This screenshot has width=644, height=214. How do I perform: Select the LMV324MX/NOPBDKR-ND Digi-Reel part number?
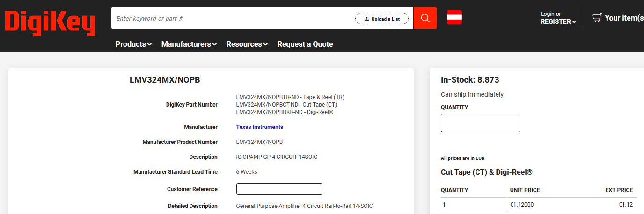[285, 112]
